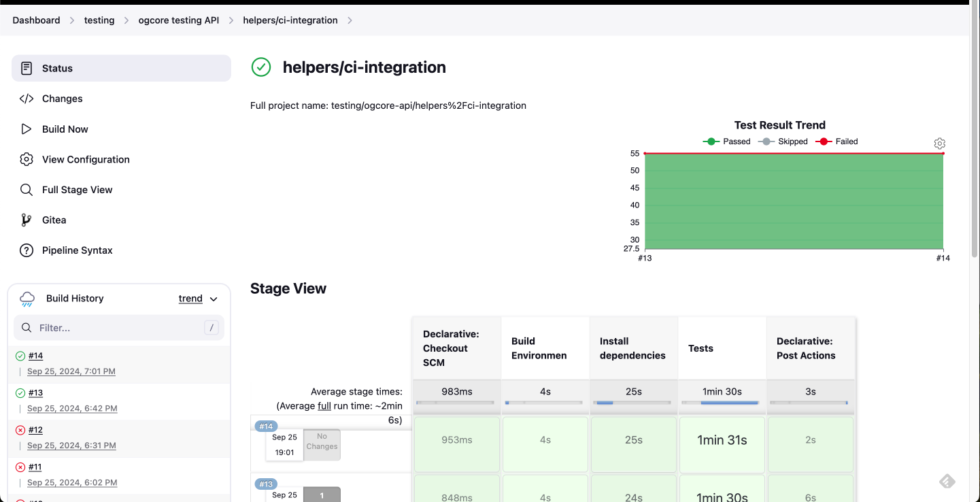
Task: Toggle the Failed series in the chart legend
Action: point(837,141)
